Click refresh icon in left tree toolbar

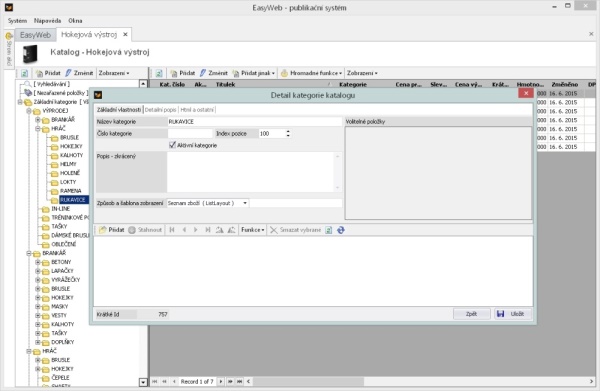tap(24, 73)
